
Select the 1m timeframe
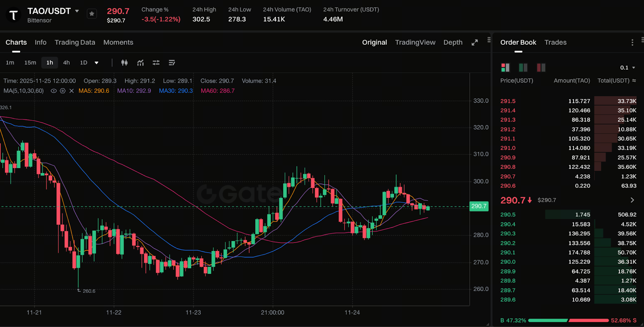pyautogui.click(x=10, y=63)
